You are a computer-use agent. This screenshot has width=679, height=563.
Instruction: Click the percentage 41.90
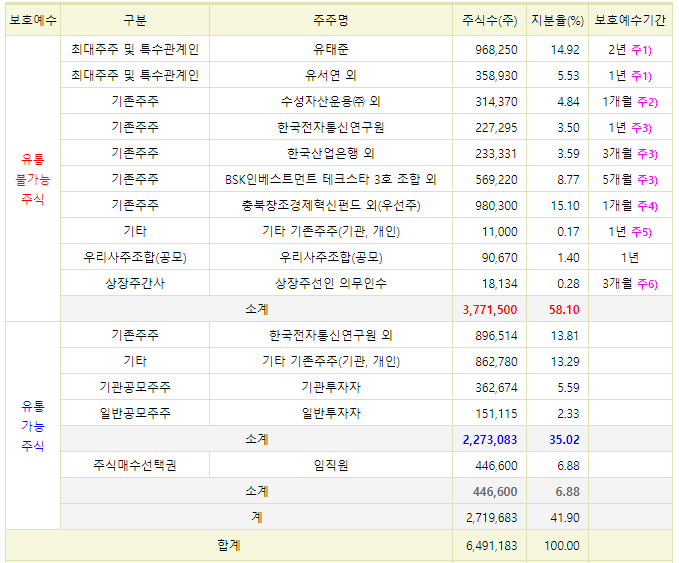point(565,518)
